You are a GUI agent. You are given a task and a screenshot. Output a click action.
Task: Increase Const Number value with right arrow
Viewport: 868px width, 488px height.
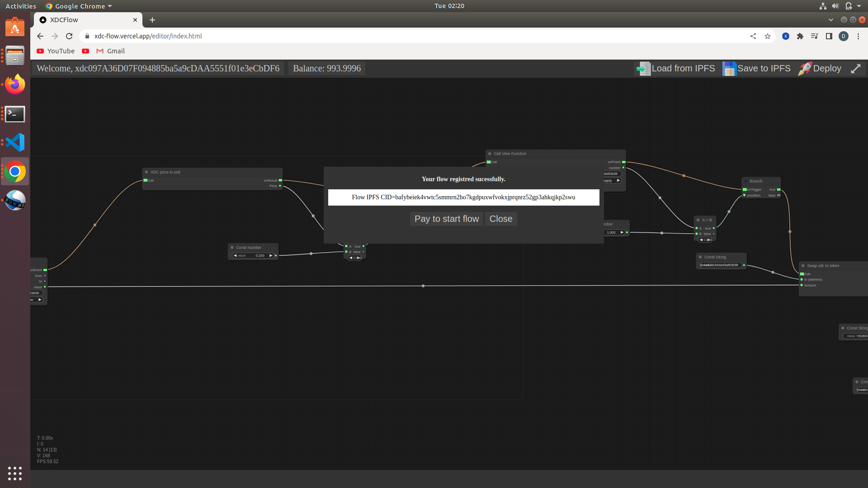271,256
